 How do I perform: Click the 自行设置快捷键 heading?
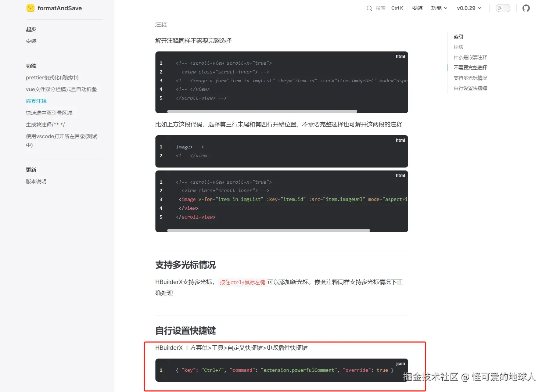[x=186, y=331]
